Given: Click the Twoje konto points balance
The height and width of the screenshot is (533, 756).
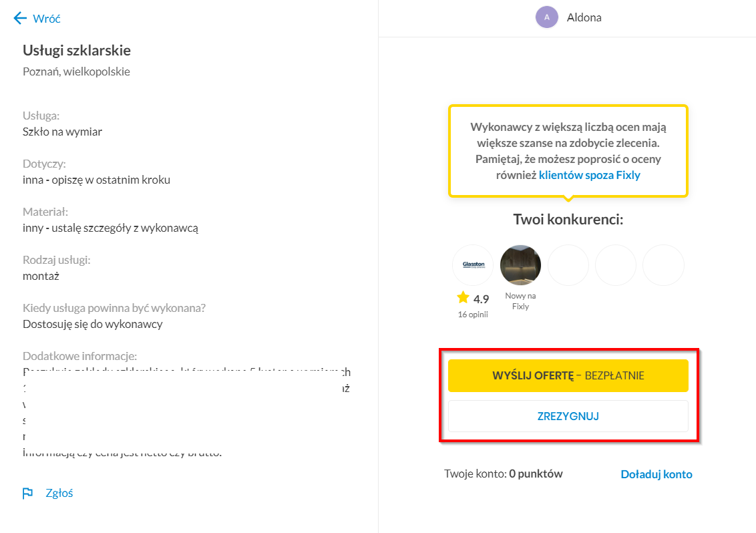Looking at the screenshot, I should [504, 474].
